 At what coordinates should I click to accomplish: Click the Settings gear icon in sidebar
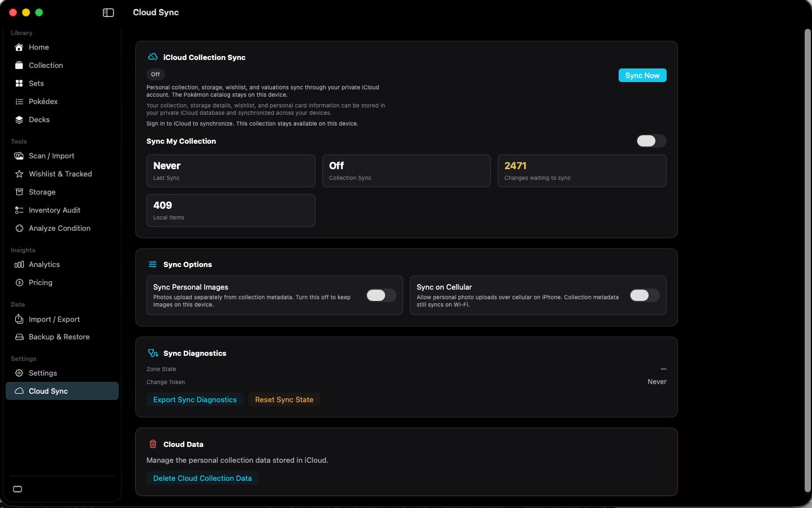tap(19, 373)
